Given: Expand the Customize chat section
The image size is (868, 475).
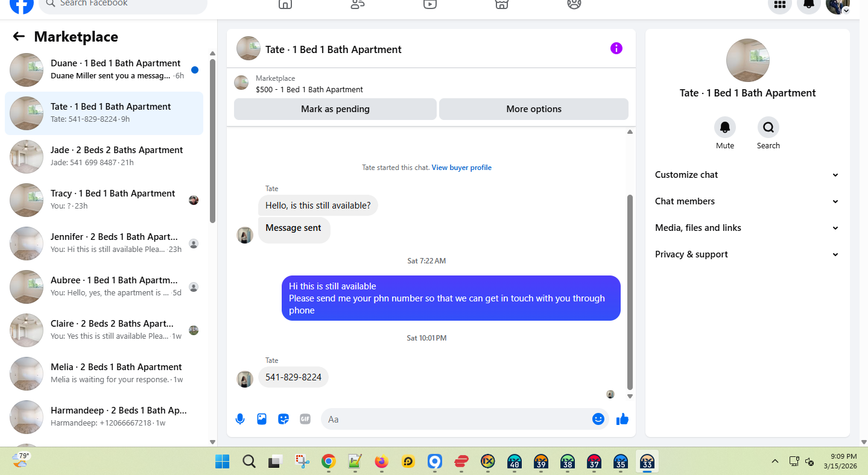Looking at the screenshot, I should click(x=747, y=175).
